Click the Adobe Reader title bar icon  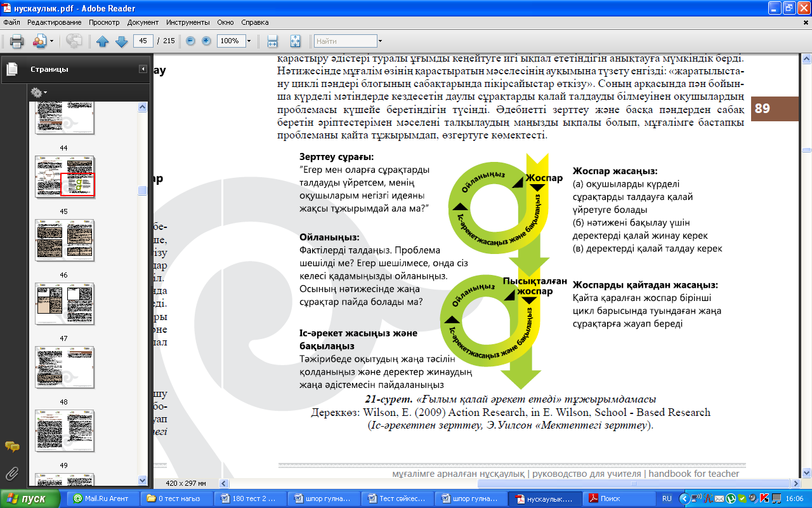point(7,8)
